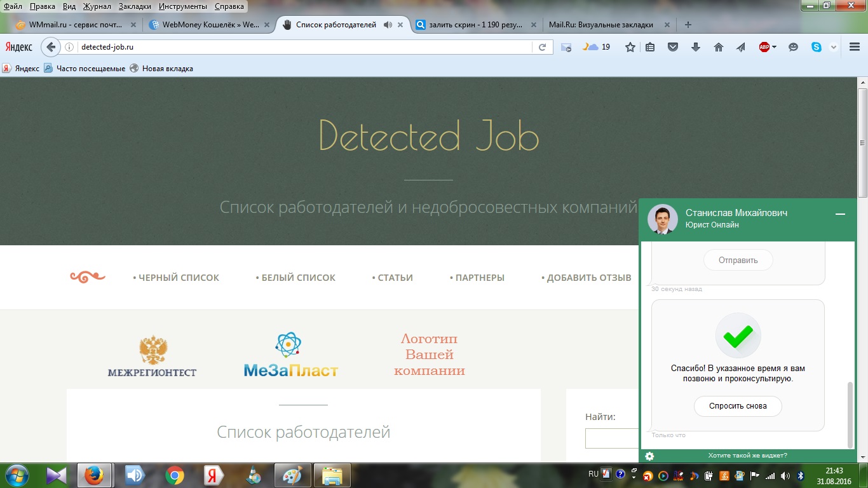
Task: Open the Downloads arrow icon
Action: click(x=696, y=47)
